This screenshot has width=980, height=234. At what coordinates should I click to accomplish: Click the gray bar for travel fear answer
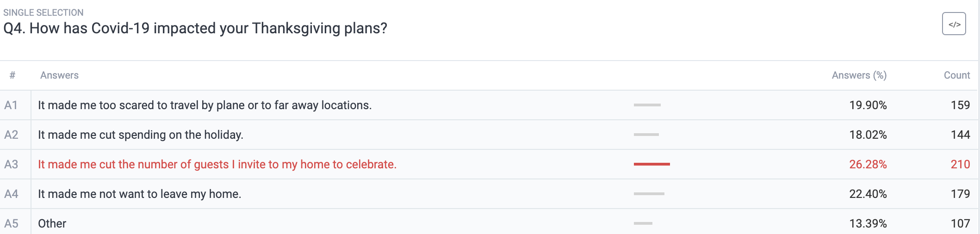[647, 105]
